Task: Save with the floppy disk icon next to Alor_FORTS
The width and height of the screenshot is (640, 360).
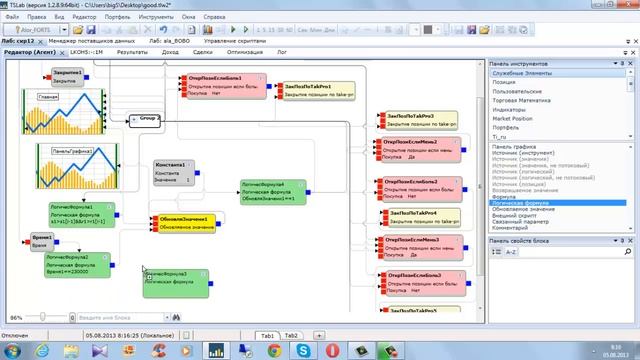Action: click(x=91, y=30)
